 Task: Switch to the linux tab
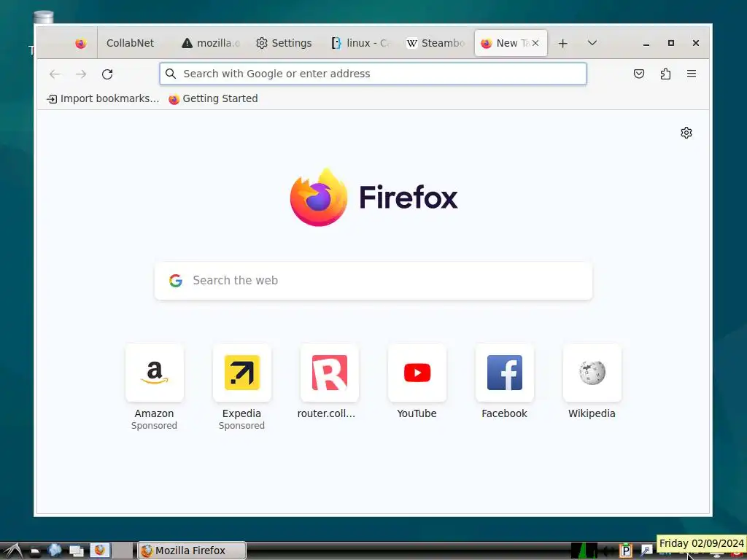coord(361,43)
